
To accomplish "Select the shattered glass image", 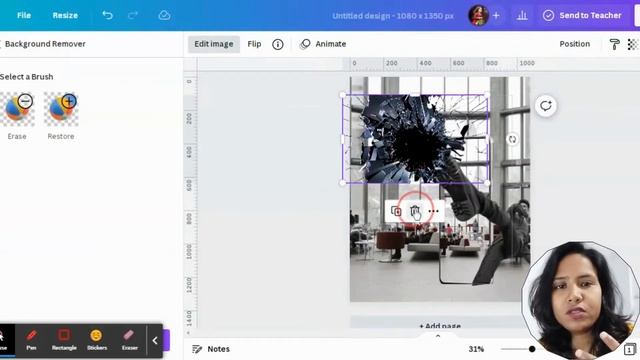I will point(415,139).
